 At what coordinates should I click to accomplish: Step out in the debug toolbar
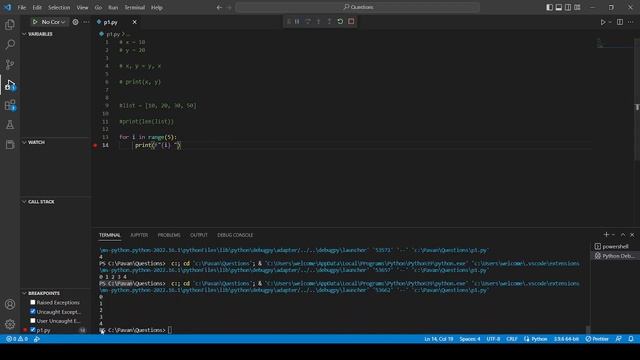point(329,21)
